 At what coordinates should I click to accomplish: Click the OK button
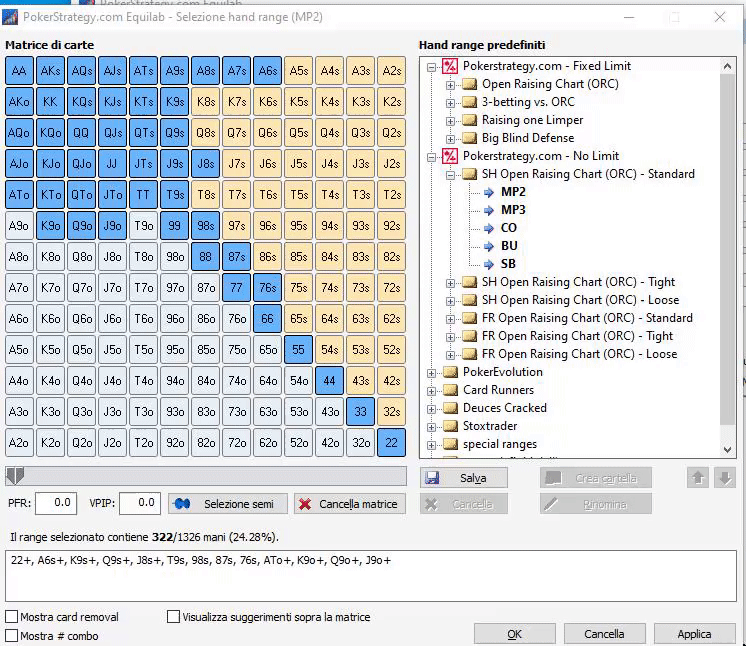pos(514,634)
